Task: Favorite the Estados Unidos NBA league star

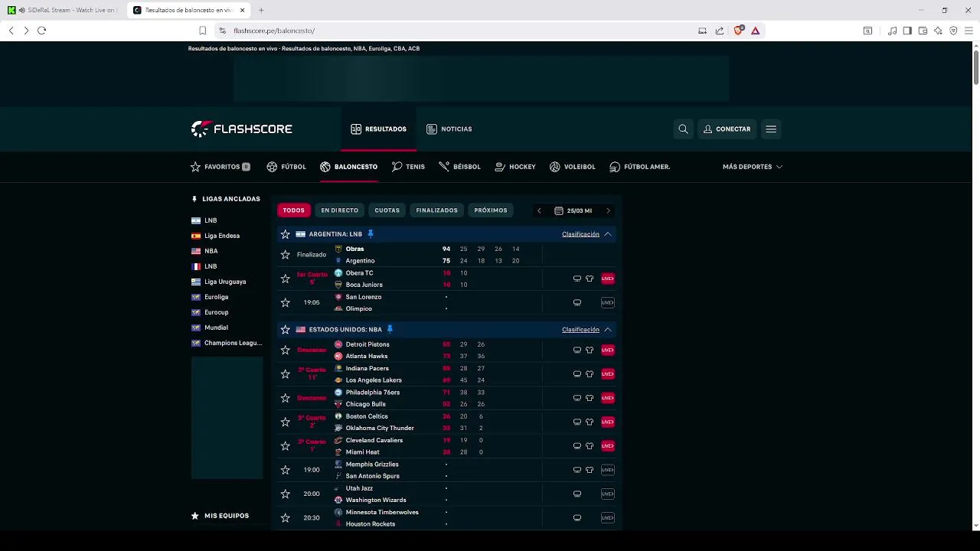Action: (286, 330)
